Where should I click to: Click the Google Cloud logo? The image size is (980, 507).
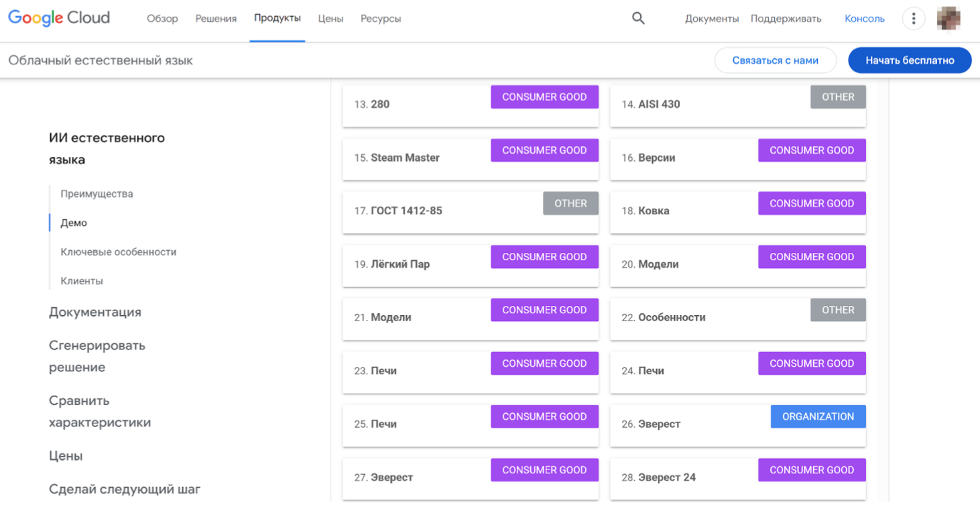point(59,18)
